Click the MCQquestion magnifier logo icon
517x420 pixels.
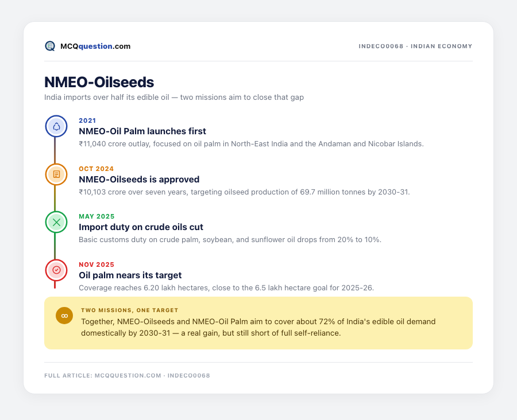pyautogui.click(x=50, y=46)
